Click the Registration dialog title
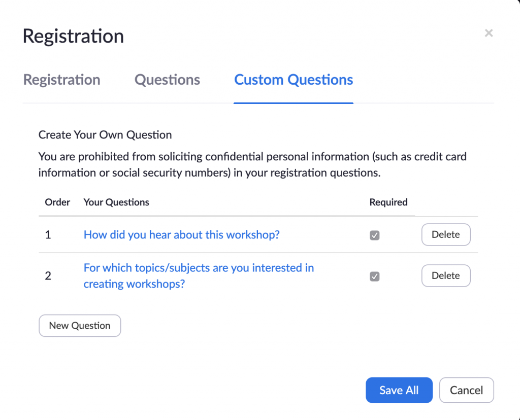The height and width of the screenshot is (420, 520). pyautogui.click(x=74, y=37)
